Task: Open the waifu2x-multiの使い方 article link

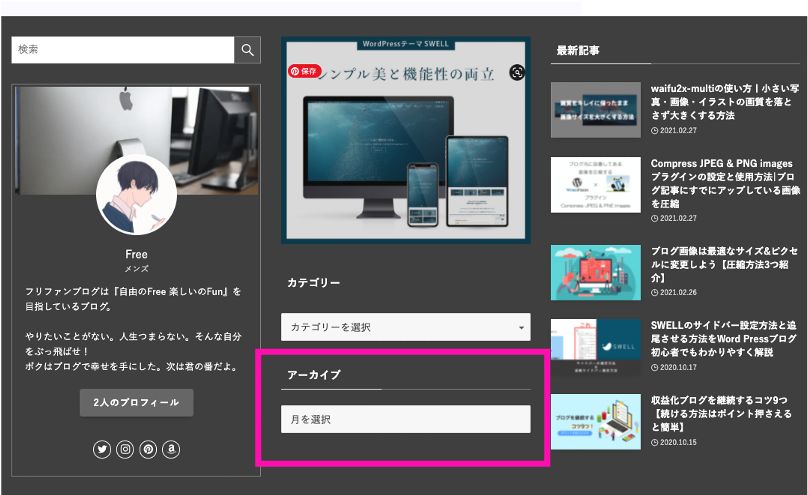Action: coord(725,102)
